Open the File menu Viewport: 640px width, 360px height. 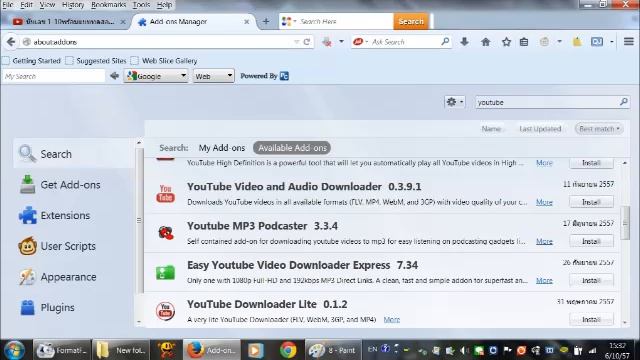7,4
